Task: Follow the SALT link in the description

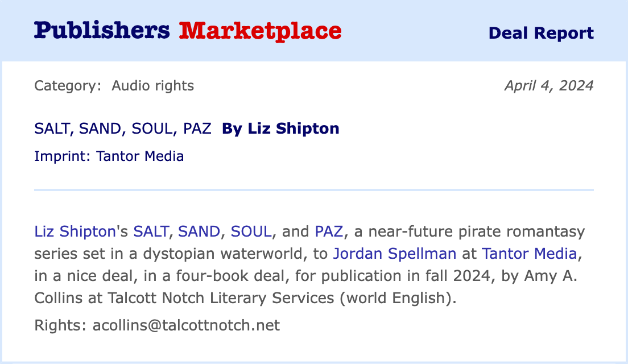Action: pos(151,231)
